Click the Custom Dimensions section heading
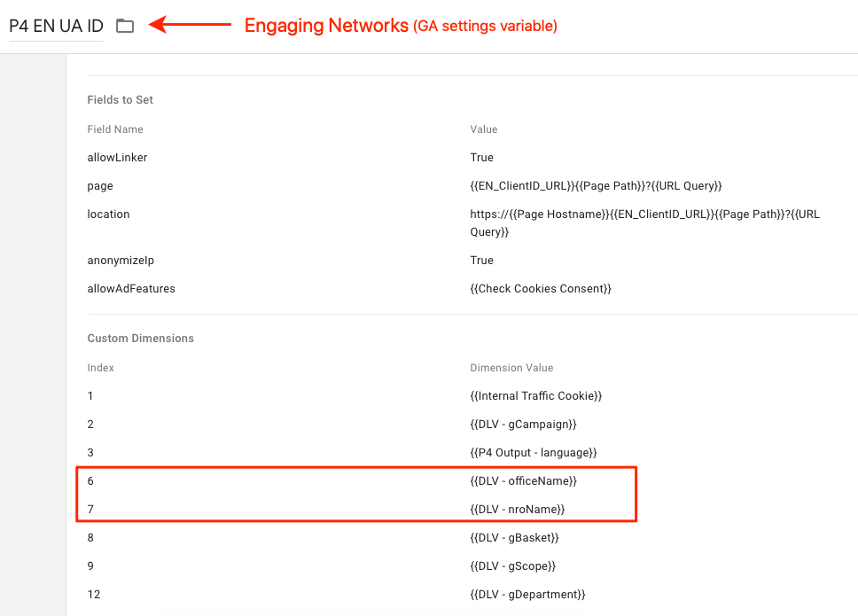 140,338
